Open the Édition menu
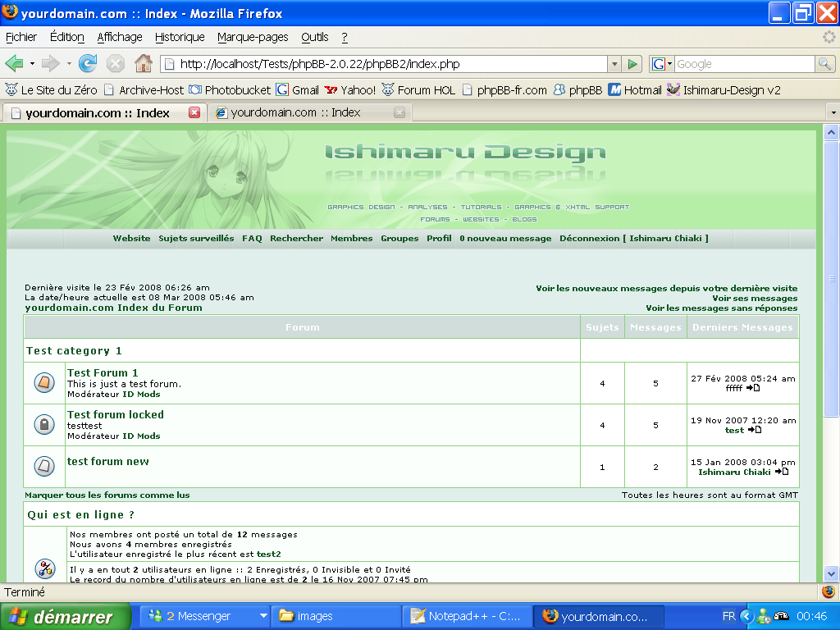Image resolution: width=840 pixels, height=630 pixels. click(67, 37)
